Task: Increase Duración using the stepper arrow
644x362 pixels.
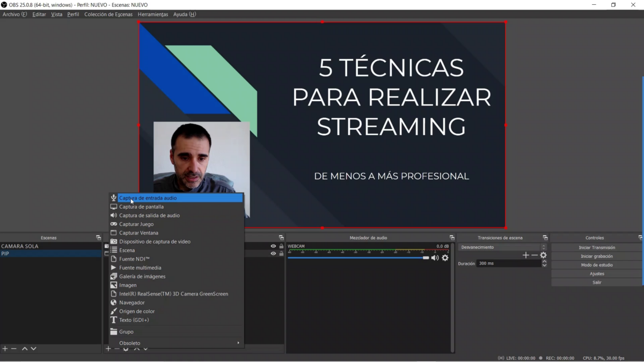Action: pyautogui.click(x=544, y=261)
